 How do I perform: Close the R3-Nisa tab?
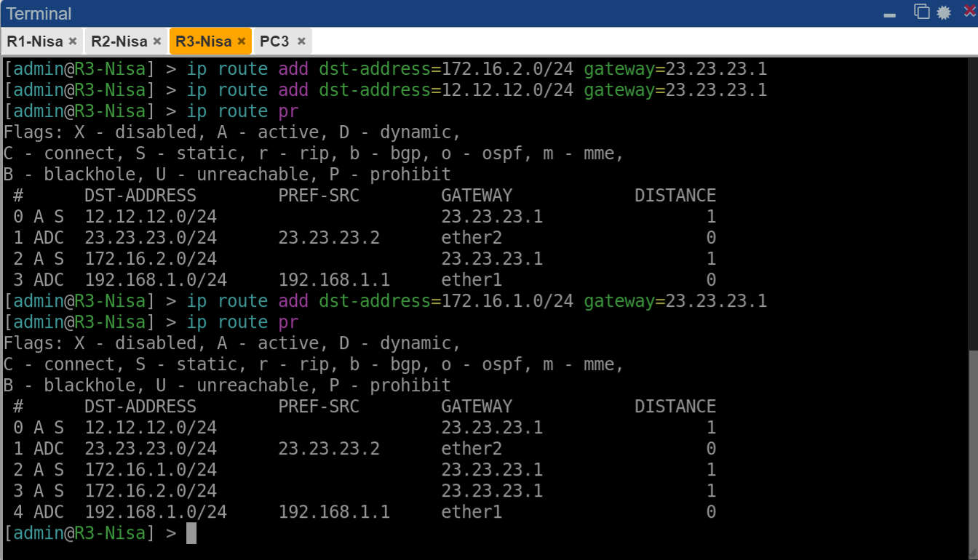pos(242,41)
